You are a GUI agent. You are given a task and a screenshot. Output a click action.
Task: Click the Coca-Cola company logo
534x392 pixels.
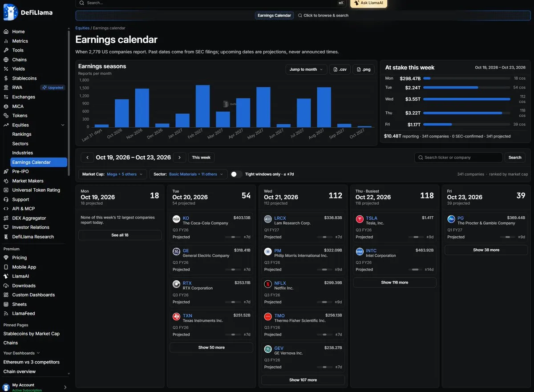pos(176,219)
